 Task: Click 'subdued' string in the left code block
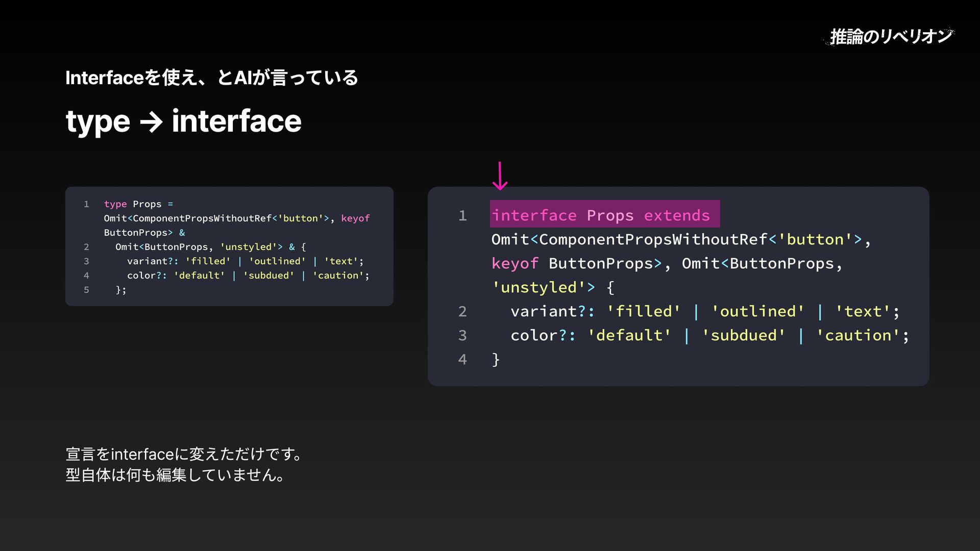pyautogui.click(x=268, y=275)
